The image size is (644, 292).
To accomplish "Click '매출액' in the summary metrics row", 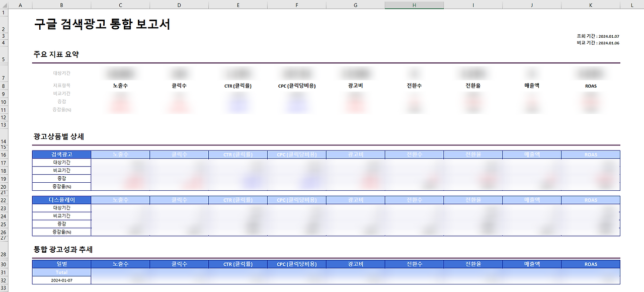I will coord(532,86).
